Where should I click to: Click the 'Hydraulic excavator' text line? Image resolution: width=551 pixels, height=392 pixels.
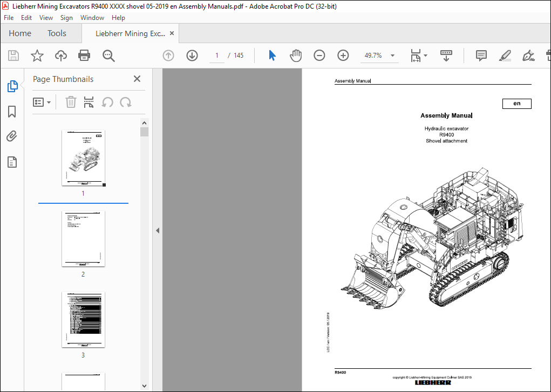(x=446, y=128)
